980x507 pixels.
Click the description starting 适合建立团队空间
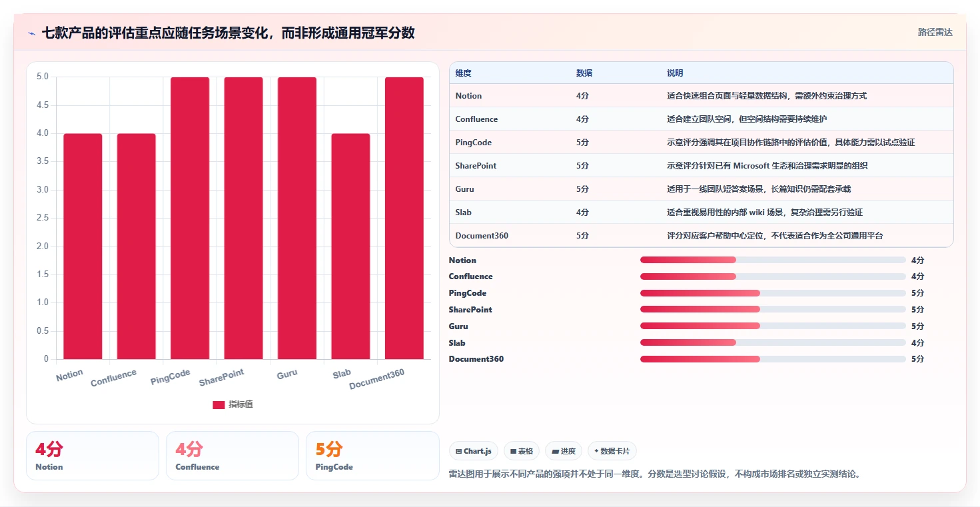pyautogui.click(x=747, y=119)
